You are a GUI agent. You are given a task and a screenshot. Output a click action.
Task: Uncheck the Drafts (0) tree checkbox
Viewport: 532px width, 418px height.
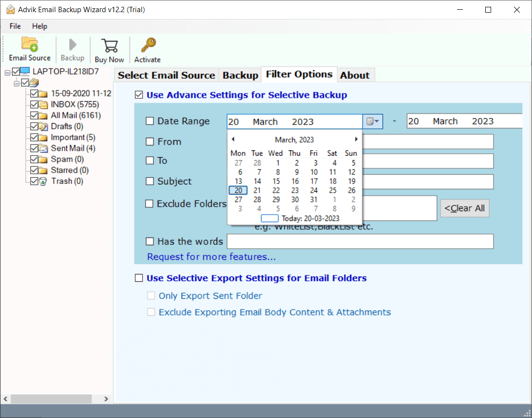click(x=34, y=127)
